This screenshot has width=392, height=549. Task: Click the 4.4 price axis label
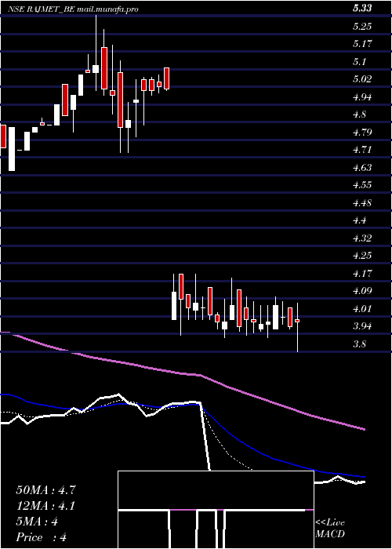tap(359, 220)
